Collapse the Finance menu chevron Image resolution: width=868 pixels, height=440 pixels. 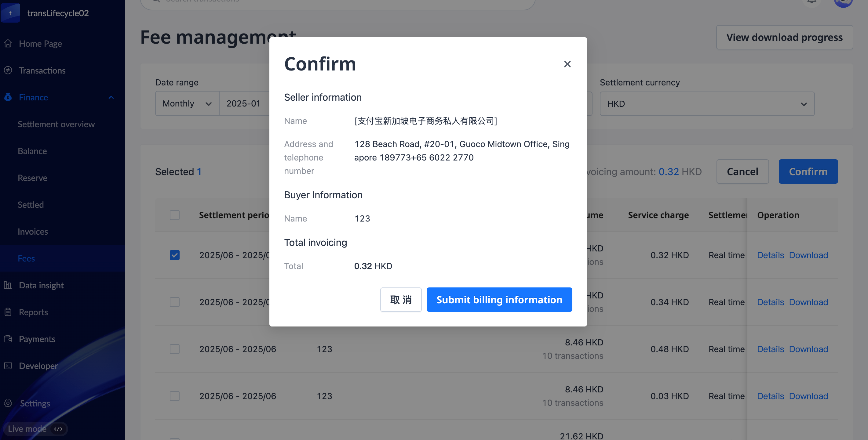pyautogui.click(x=111, y=97)
